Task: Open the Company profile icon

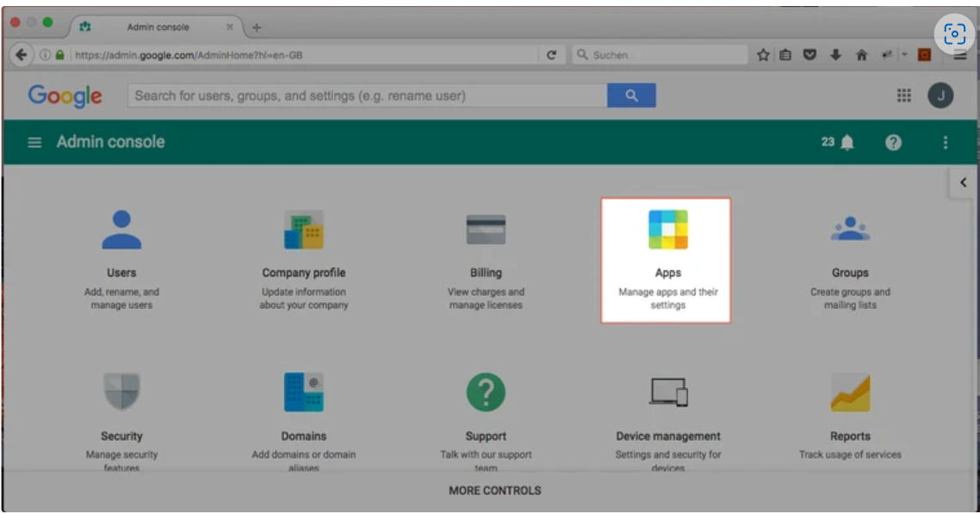Action: pyautogui.click(x=303, y=230)
